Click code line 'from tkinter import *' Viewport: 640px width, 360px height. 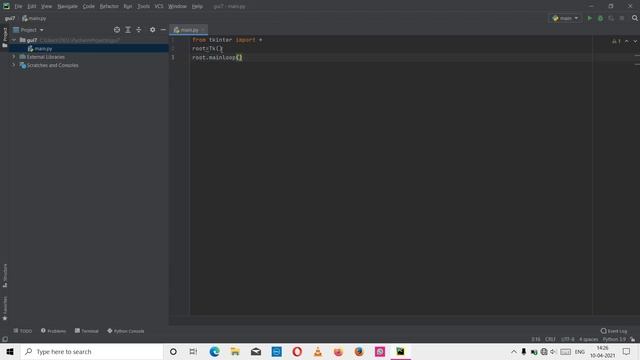[x=227, y=40]
